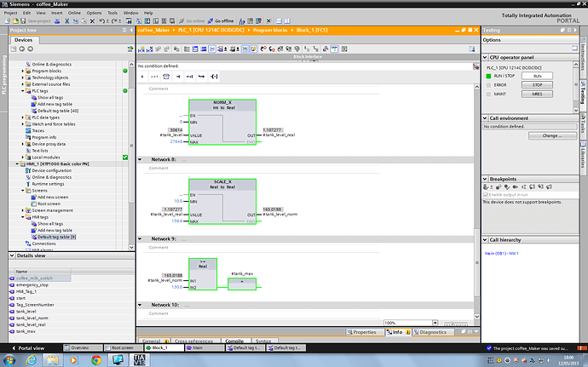Image resolution: width=588 pixels, height=367 pixels.
Task: Click the Insert network icon in editor toolbar
Action: point(141,49)
